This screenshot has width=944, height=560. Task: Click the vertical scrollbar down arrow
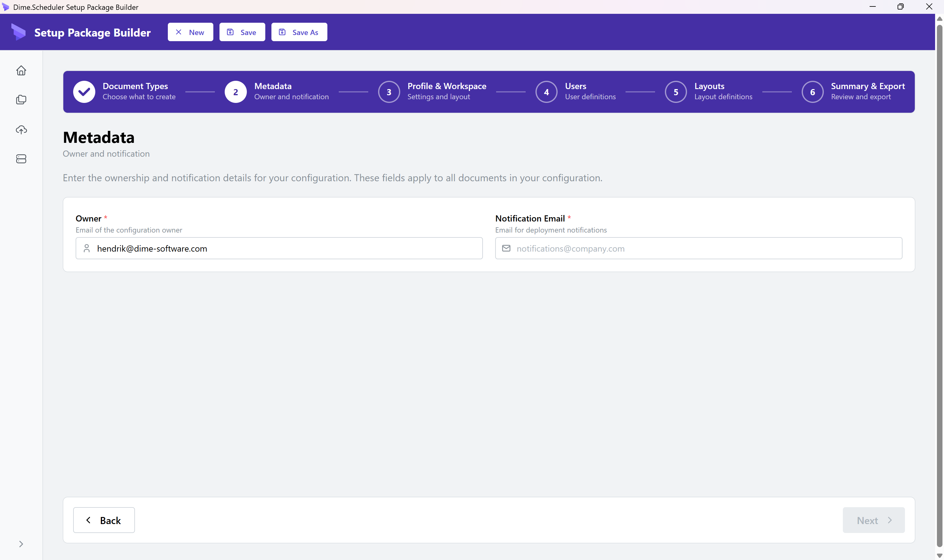point(939,555)
